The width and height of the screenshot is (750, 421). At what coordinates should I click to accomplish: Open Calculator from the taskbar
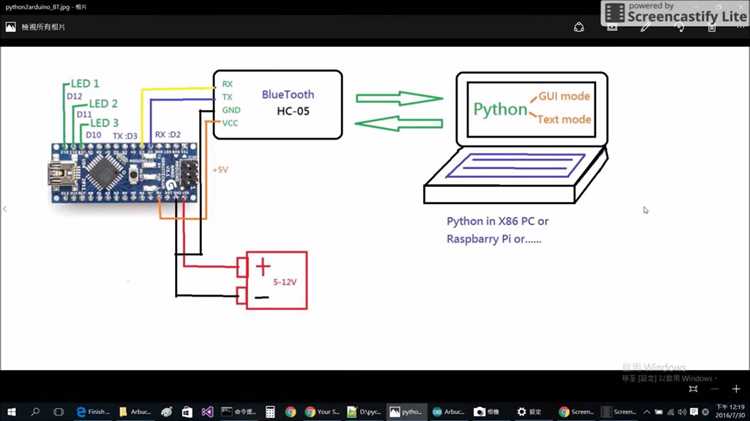point(270,412)
